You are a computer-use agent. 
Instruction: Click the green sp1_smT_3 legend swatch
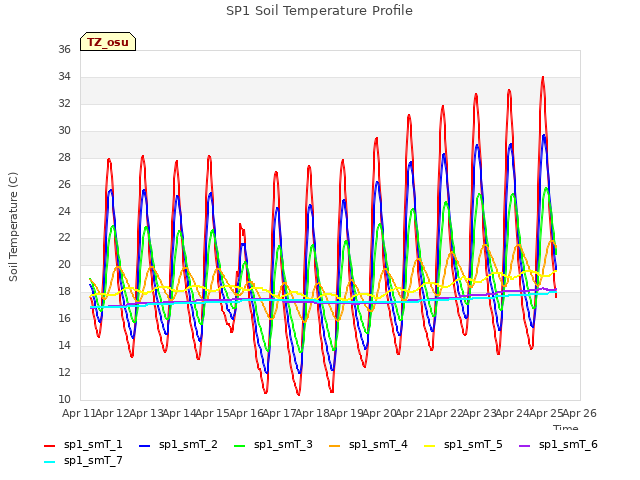240,446
